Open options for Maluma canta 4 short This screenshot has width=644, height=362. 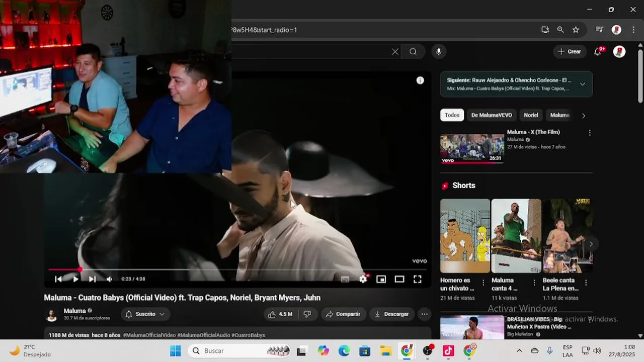click(535, 283)
